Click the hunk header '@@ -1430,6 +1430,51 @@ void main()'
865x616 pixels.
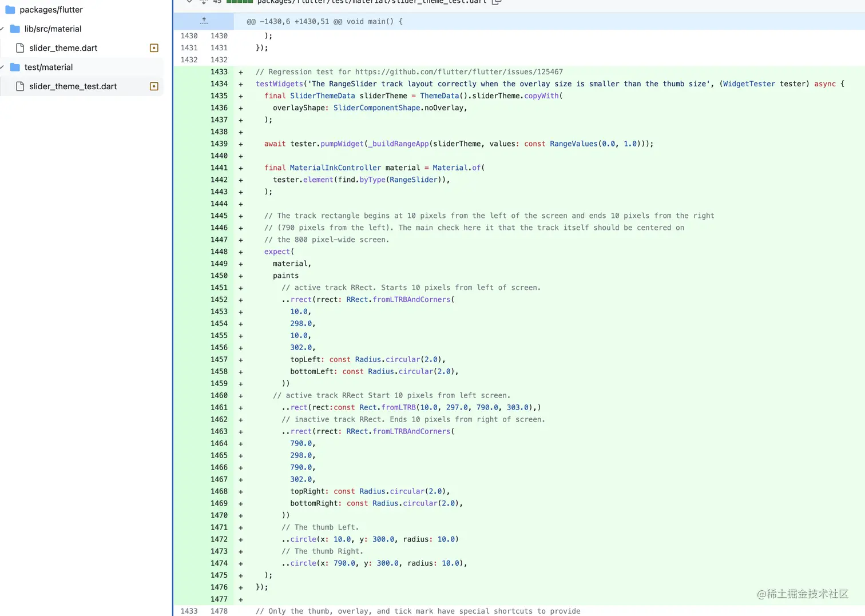324,21
